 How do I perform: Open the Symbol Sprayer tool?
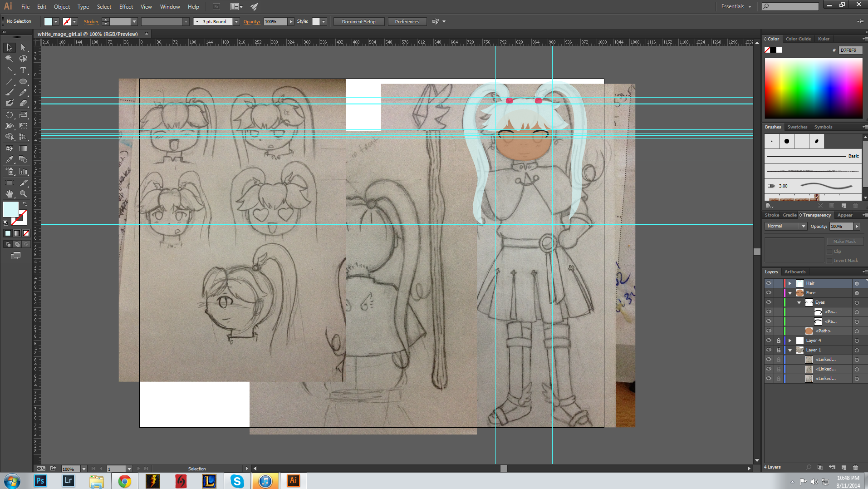pos(10,172)
